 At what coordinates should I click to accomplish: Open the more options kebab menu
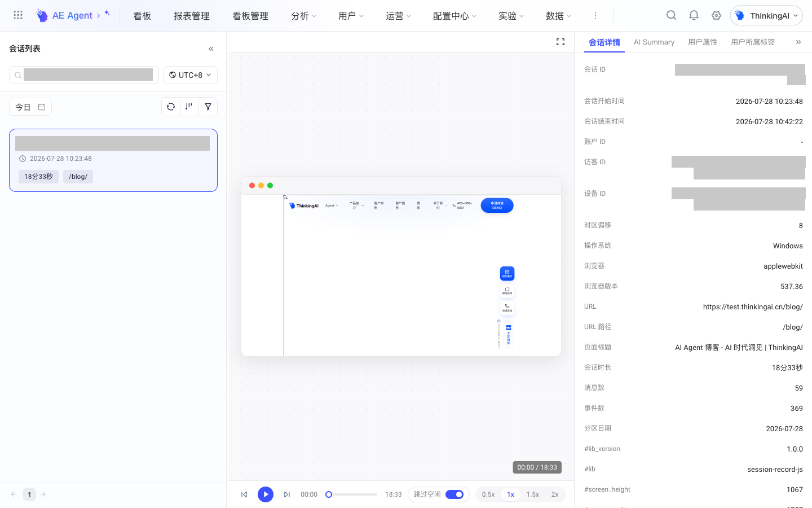coord(595,16)
